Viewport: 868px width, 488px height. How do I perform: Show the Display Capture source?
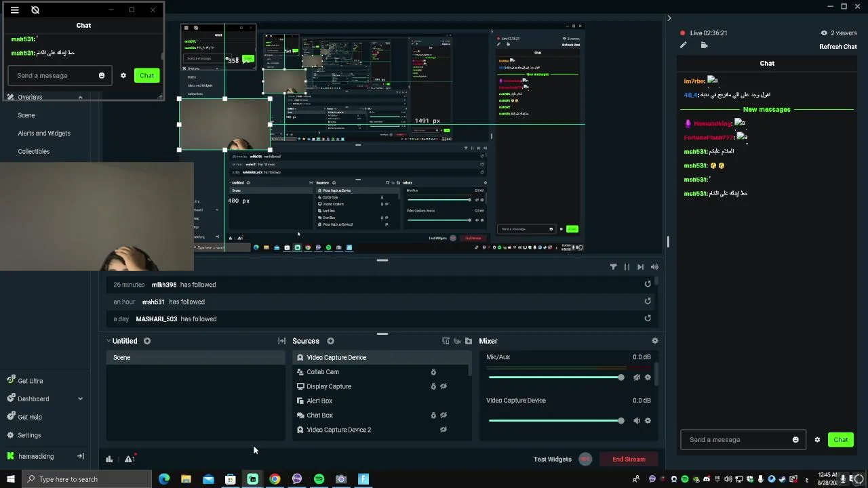click(x=443, y=386)
